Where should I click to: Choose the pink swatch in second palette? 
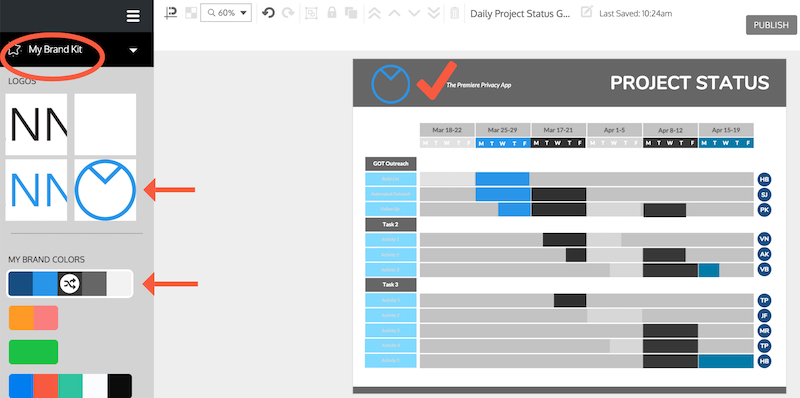(x=46, y=318)
